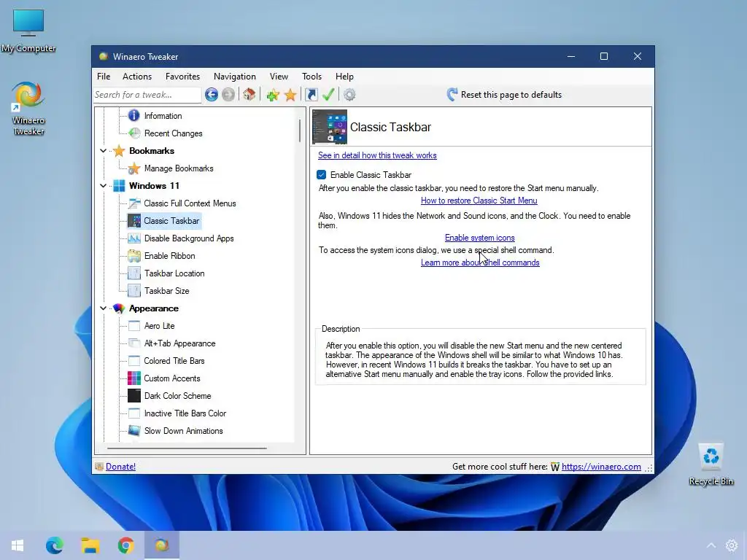747x560 pixels.
Task: Create desktop shortcut for this tweak icon
Action: [x=311, y=95]
